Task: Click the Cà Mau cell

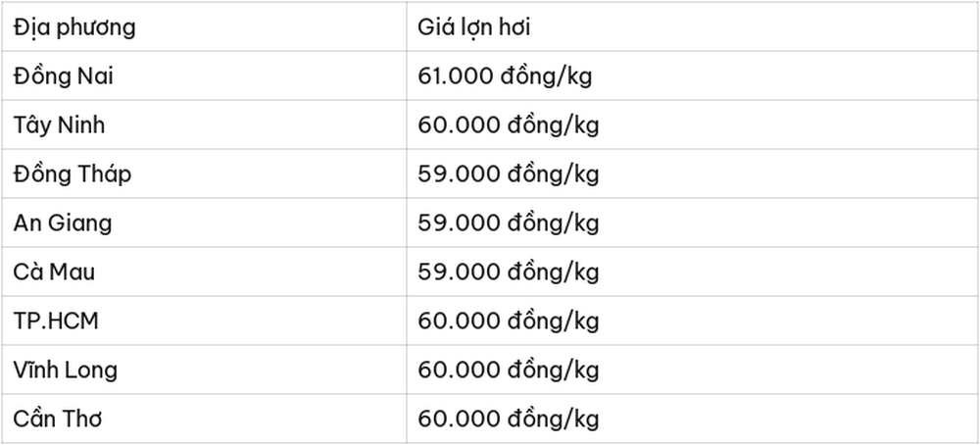Action: 204,272
